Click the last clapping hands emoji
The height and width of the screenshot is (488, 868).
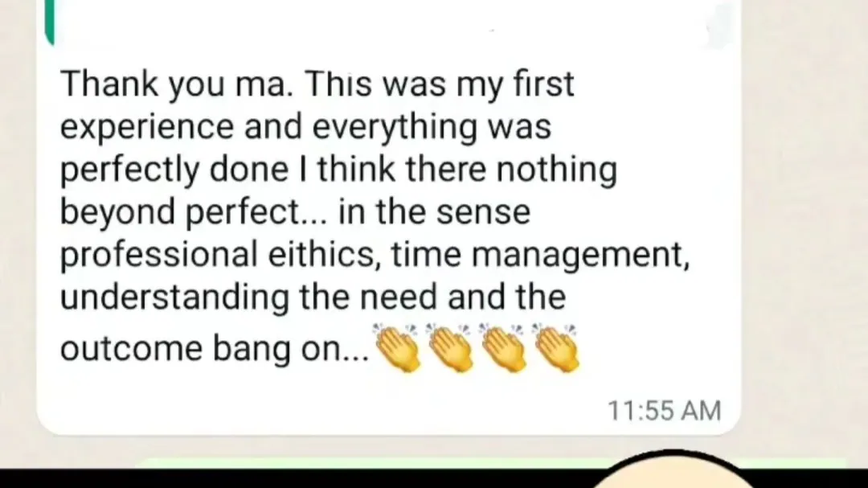556,347
